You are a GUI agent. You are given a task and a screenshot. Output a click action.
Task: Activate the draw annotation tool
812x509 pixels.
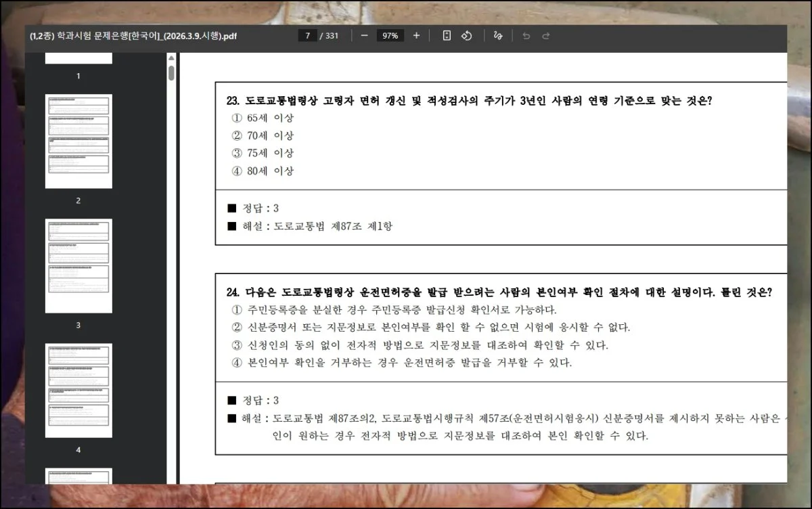(x=498, y=36)
